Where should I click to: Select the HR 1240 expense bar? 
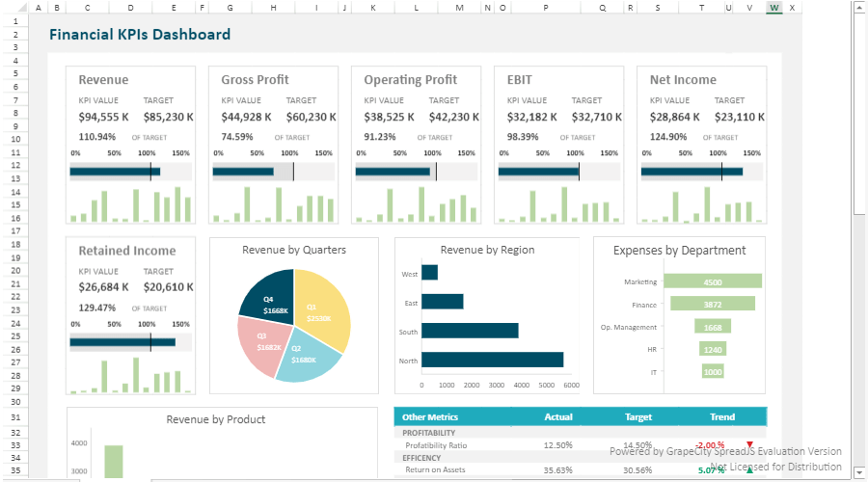coord(713,349)
